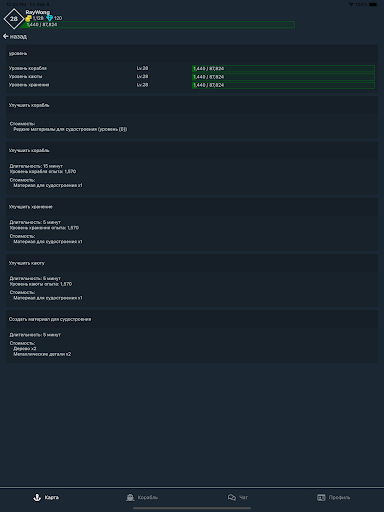The image size is (384, 512).
Task: Tap the Уровень хранения label
Action: click(29, 85)
